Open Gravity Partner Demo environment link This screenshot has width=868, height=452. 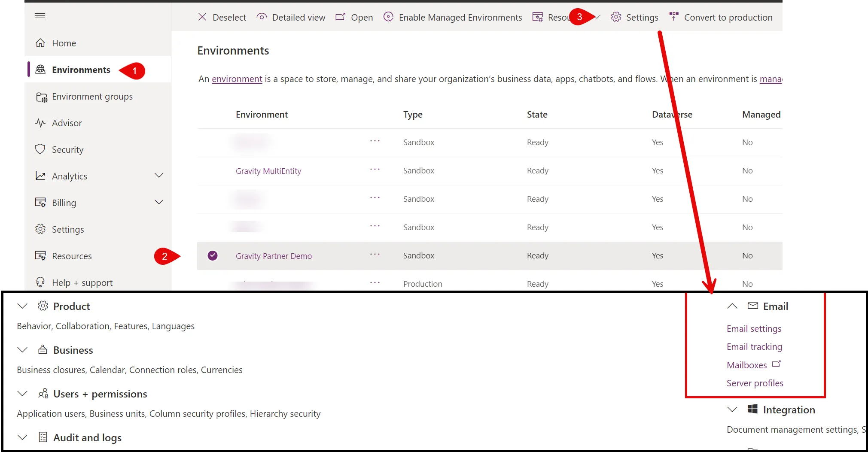tap(274, 256)
